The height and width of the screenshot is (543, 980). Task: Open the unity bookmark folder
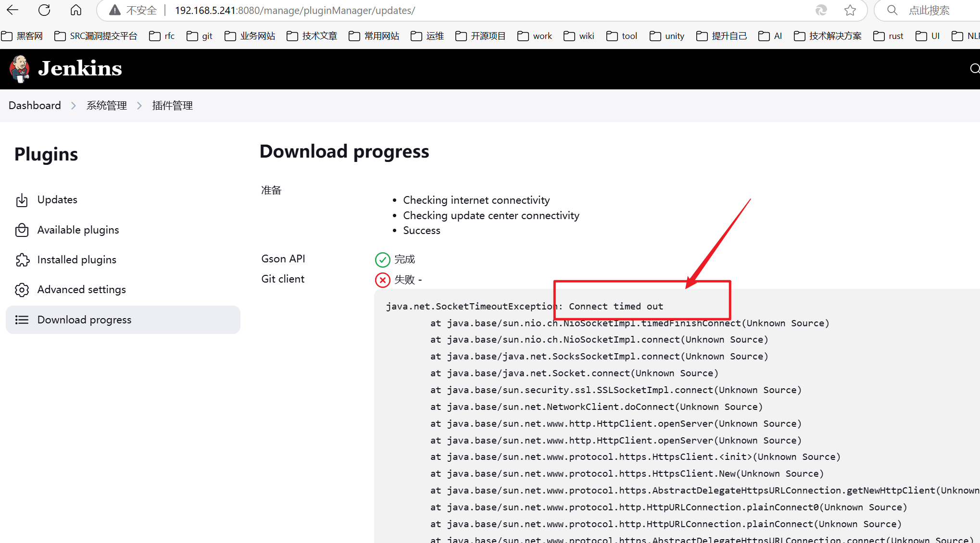pos(667,36)
